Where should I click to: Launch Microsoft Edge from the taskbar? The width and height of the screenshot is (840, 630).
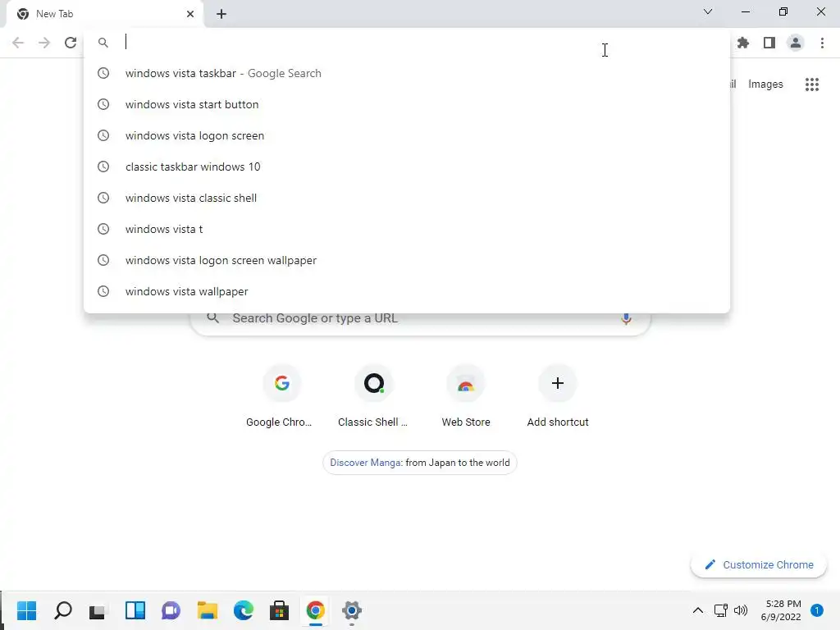tap(243, 610)
